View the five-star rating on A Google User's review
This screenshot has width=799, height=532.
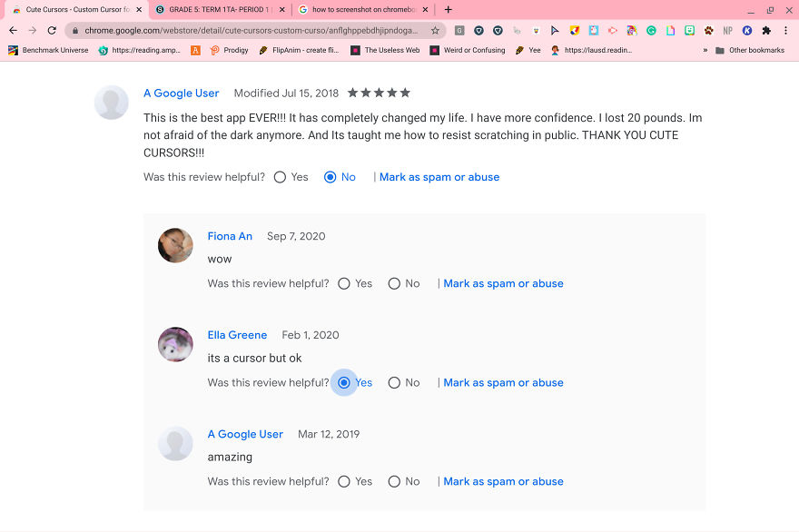[378, 93]
